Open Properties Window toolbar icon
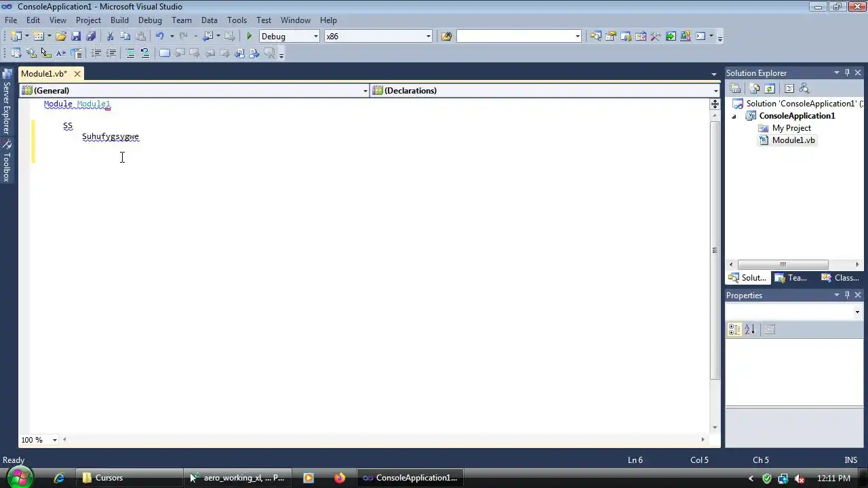This screenshot has height=488, width=868. click(610, 36)
